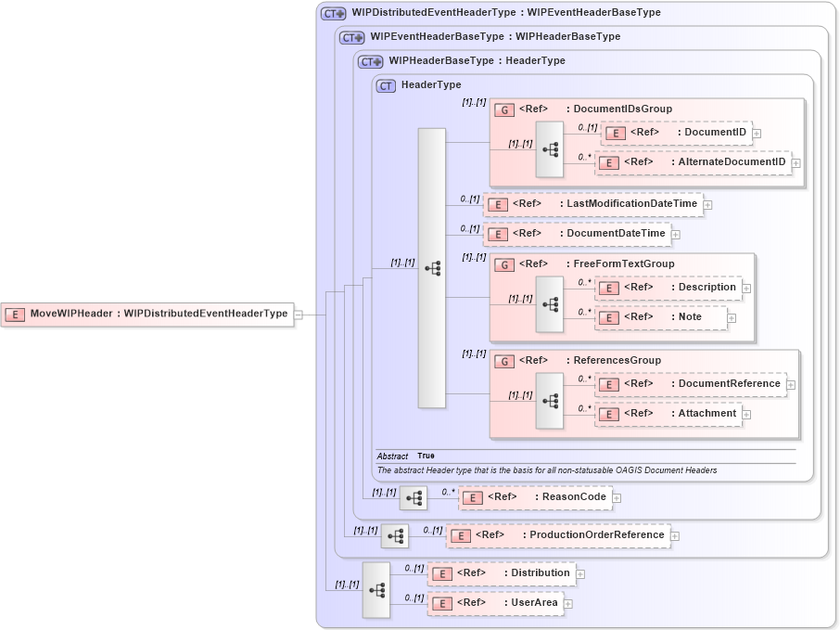Select the G icon of DocumentIDsGroup
This screenshot has width=840, height=630.
pyautogui.click(x=504, y=109)
